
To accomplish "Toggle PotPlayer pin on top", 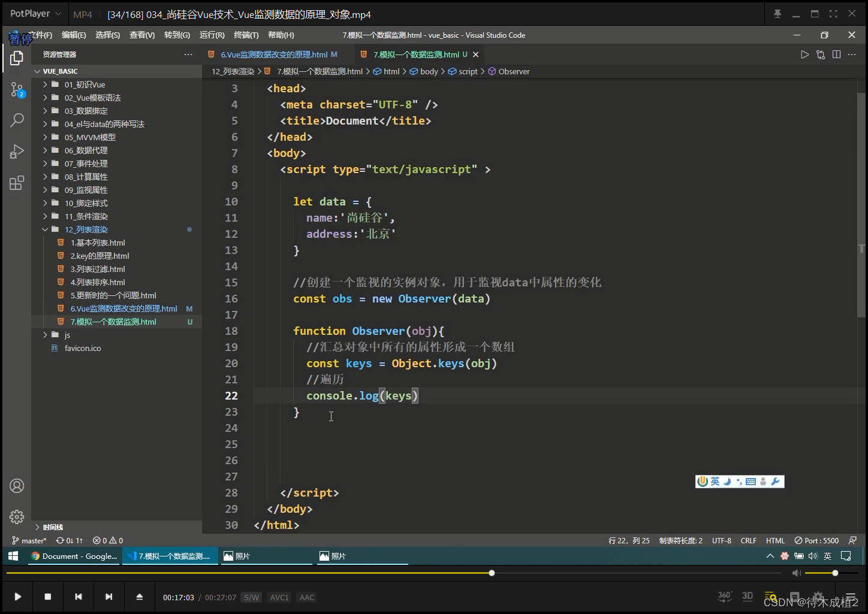I will (777, 14).
